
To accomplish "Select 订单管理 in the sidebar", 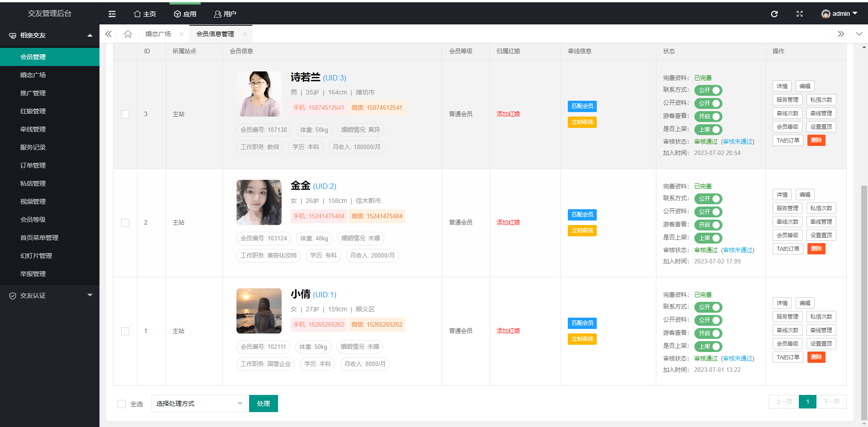I will [x=50, y=165].
